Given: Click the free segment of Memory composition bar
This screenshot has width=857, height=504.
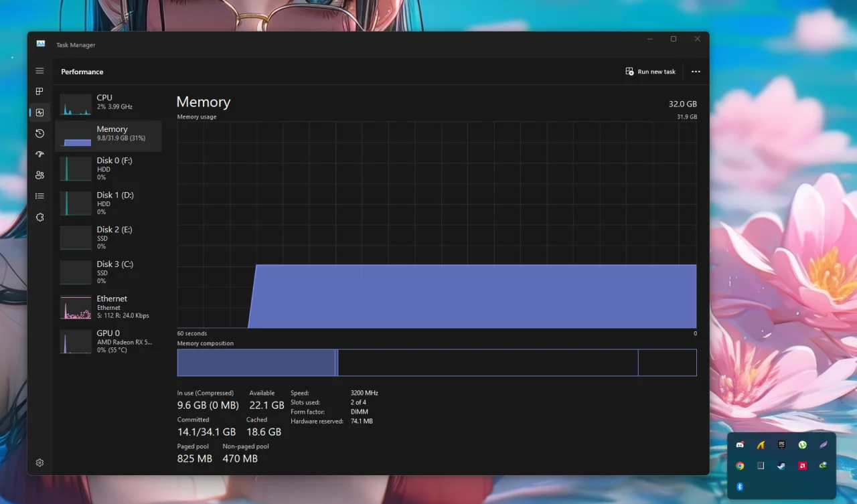Looking at the screenshot, I should (x=667, y=363).
